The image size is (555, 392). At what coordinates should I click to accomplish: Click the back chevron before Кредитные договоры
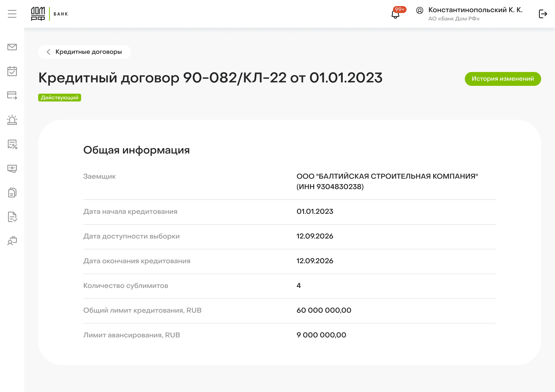click(48, 52)
